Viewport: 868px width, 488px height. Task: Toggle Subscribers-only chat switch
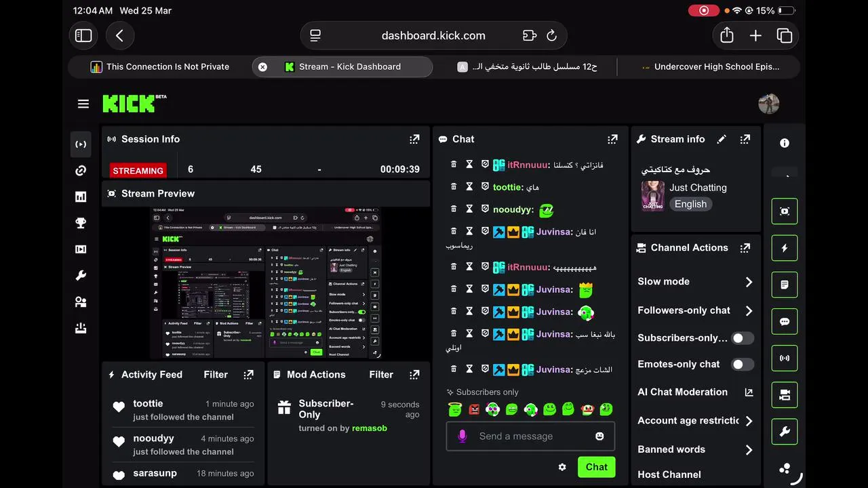click(x=743, y=338)
